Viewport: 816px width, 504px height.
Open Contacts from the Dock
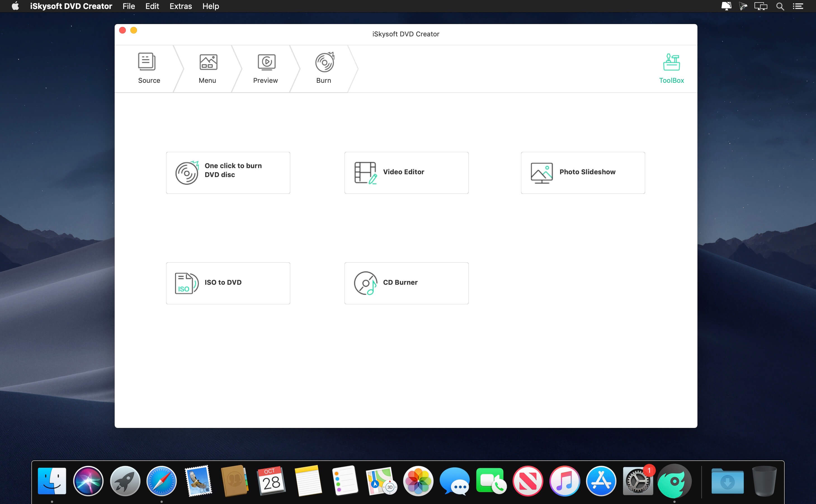(235, 481)
